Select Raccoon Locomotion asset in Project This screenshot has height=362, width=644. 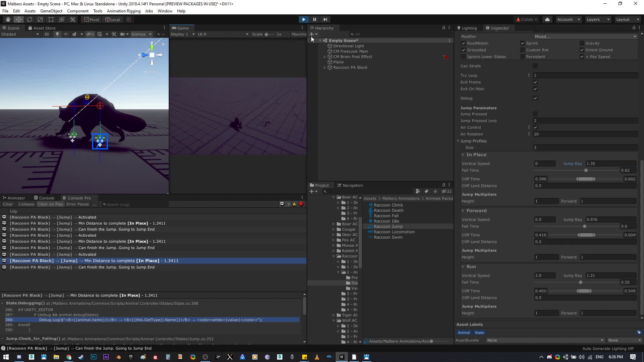coord(394,232)
